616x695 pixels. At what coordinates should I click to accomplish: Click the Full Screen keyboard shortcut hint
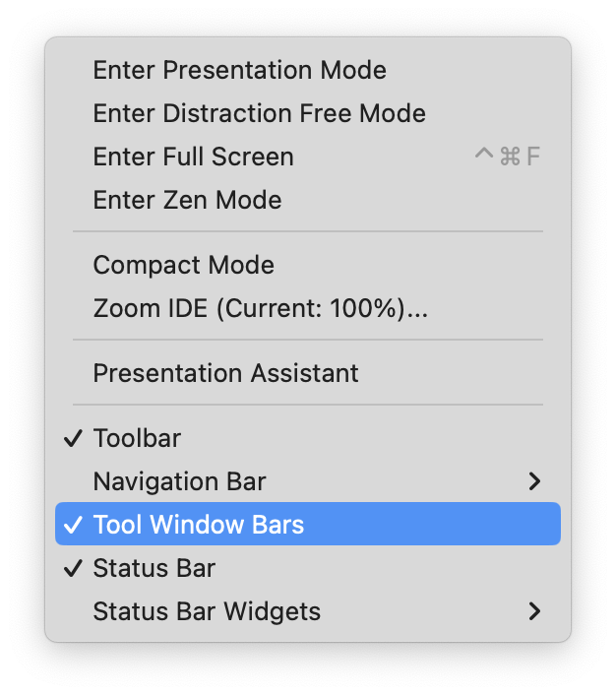pyautogui.click(x=507, y=158)
